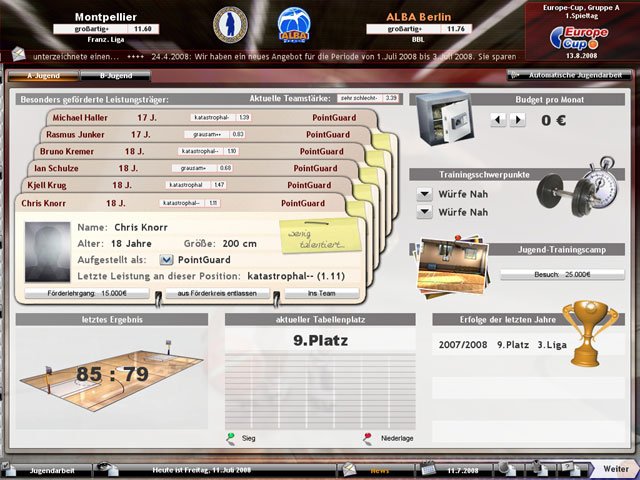
Task: Select the Ian Schulze player card
Action: click(x=193, y=168)
